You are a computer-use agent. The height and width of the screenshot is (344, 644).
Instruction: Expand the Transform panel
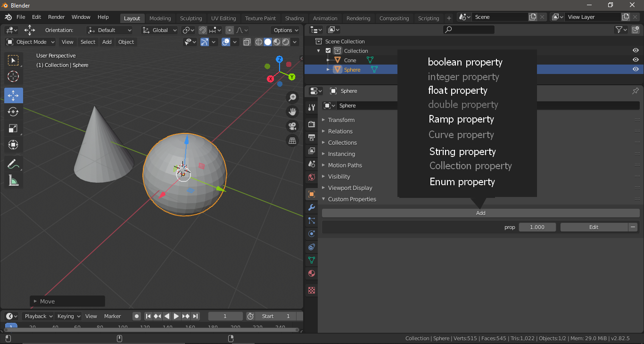pyautogui.click(x=341, y=120)
